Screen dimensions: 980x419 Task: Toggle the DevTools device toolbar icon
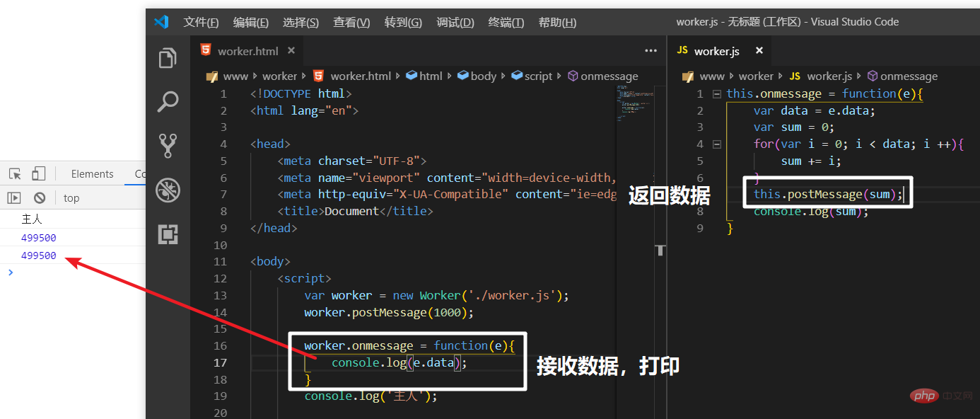[x=38, y=174]
